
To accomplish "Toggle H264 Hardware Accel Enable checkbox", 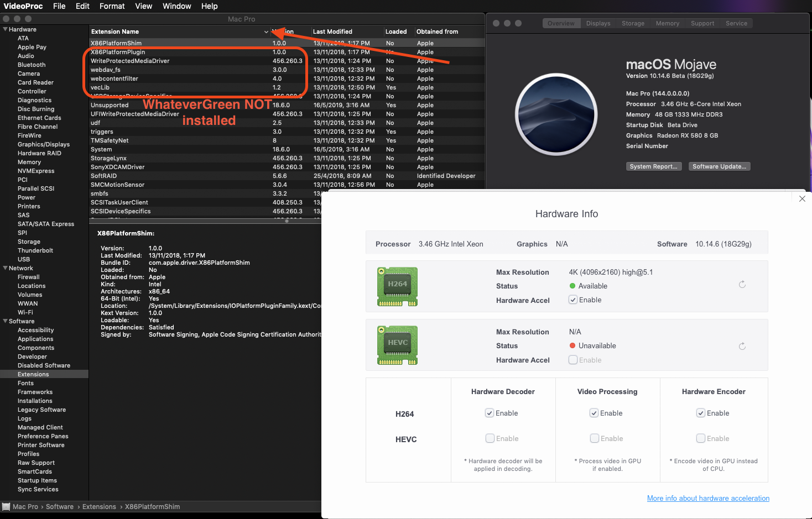I will [573, 300].
